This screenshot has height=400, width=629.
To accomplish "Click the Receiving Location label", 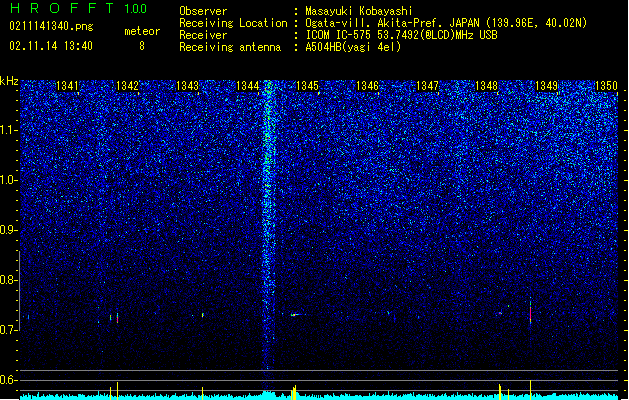I will (x=233, y=23).
